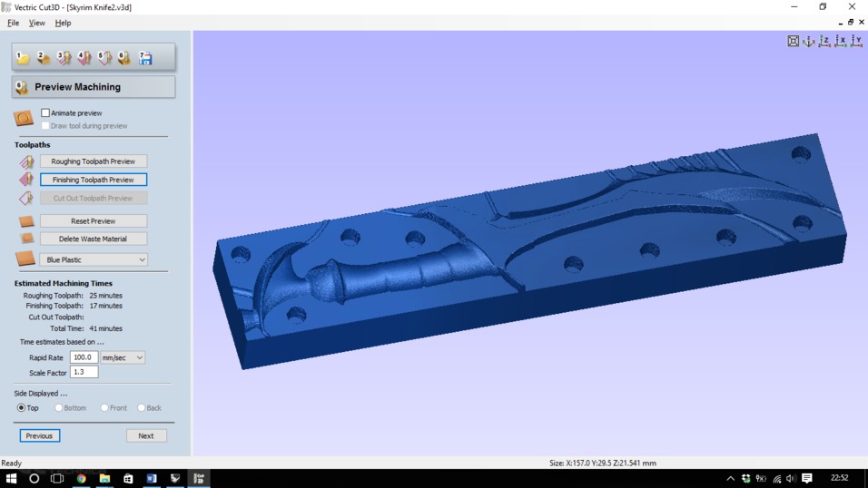This screenshot has height=488, width=868.
Task: Open Task View in the taskbar
Action: [x=57, y=479]
